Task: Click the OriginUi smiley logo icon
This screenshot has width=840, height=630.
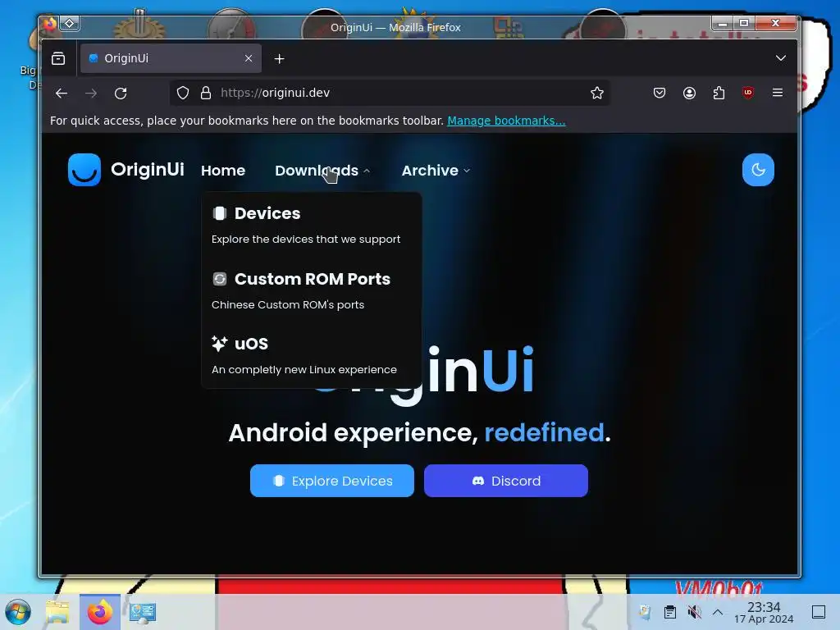Action: (84, 170)
